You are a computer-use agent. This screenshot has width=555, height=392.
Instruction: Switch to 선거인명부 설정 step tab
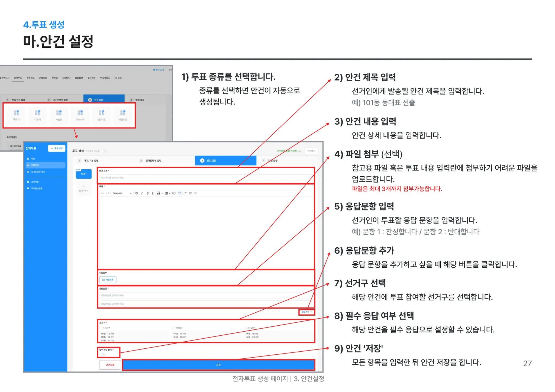tap(153, 161)
